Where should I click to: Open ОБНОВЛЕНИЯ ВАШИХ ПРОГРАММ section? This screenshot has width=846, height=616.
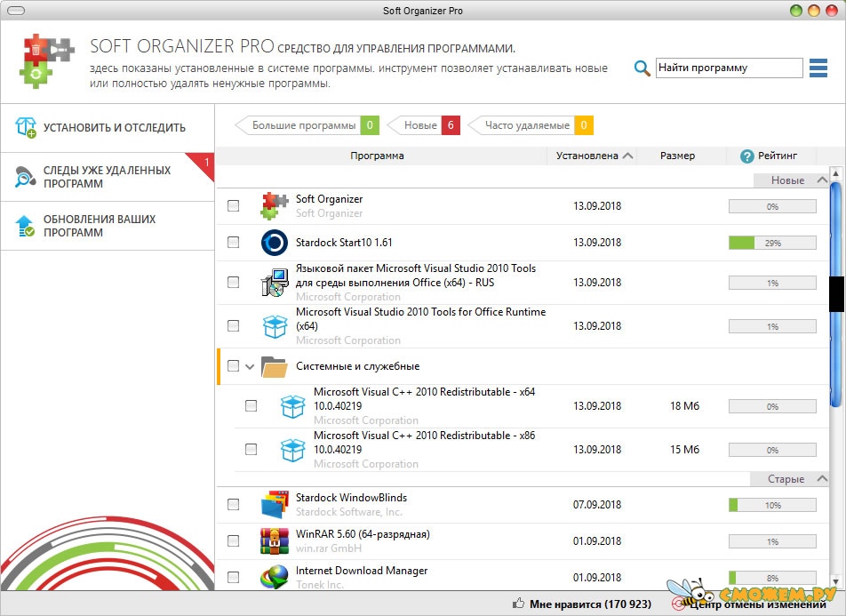(x=108, y=226)
